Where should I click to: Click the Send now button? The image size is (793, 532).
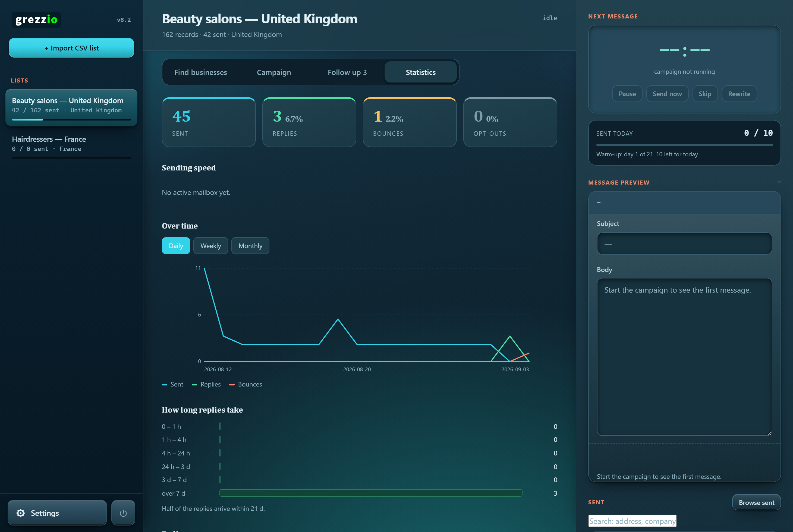point(667,94)
